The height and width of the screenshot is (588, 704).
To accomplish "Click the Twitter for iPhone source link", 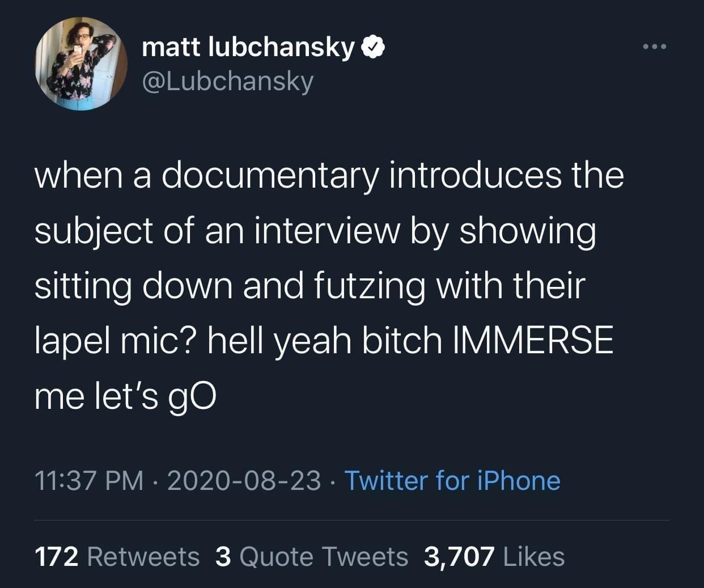I will (452, 481).
